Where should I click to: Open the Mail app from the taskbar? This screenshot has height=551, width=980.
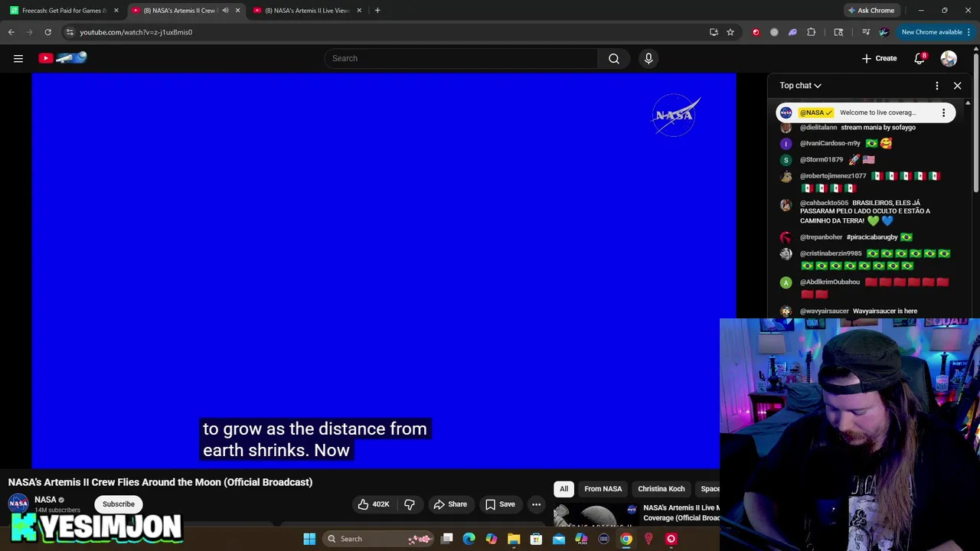pyautogui.click(x=559, y=539)
